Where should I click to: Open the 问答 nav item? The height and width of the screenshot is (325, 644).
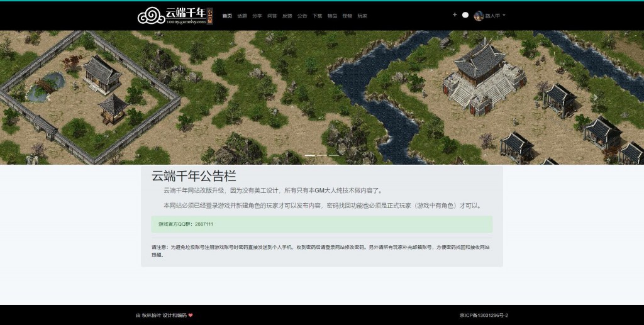(x=272, y=16)
